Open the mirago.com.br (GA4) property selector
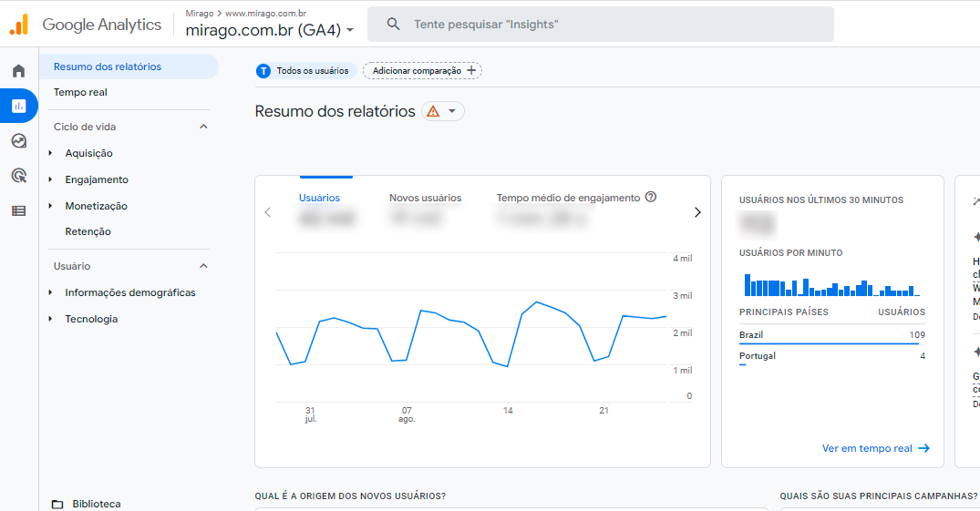 pyautogui.click(x=269, y=29)
